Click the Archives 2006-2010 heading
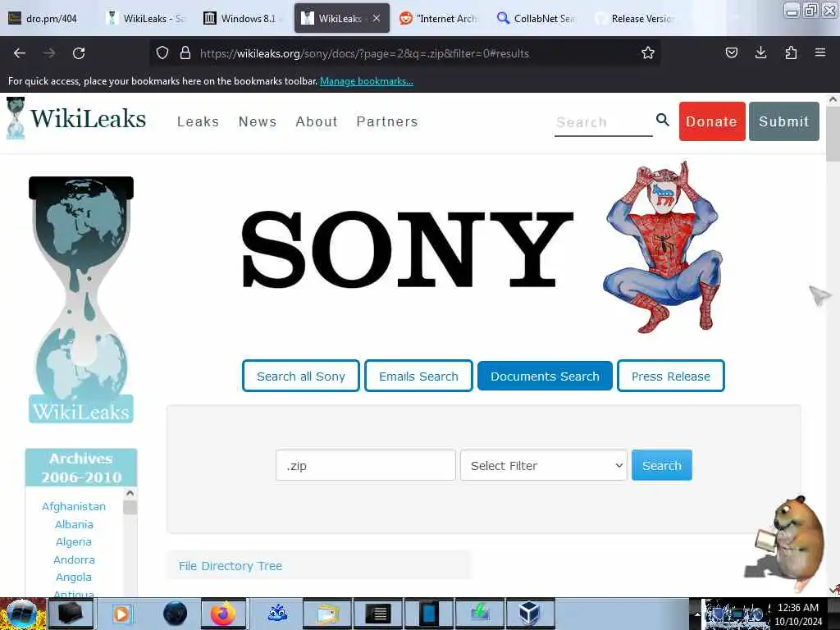This screenshot has height=630, width=840. 81,468
